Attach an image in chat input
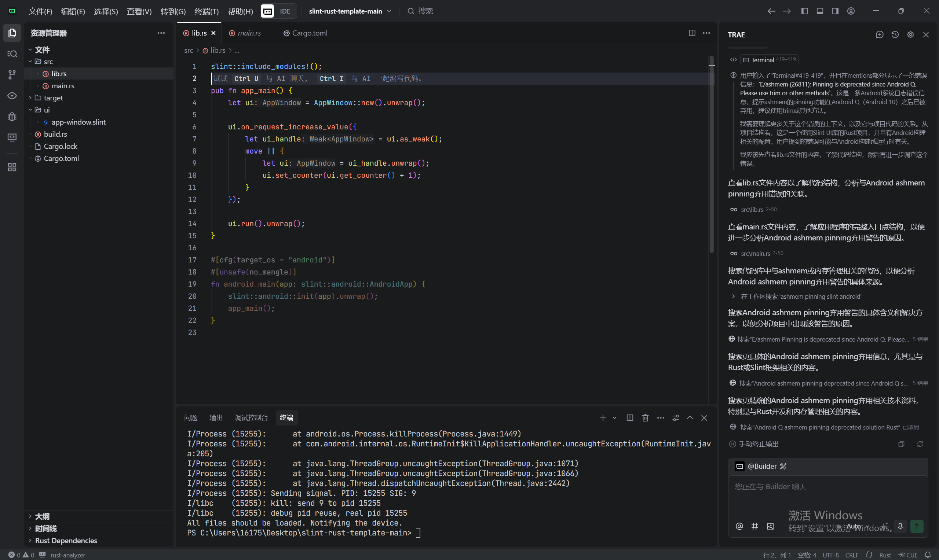The height and width of the screenshot is (560, 939). tap(770, 526)
